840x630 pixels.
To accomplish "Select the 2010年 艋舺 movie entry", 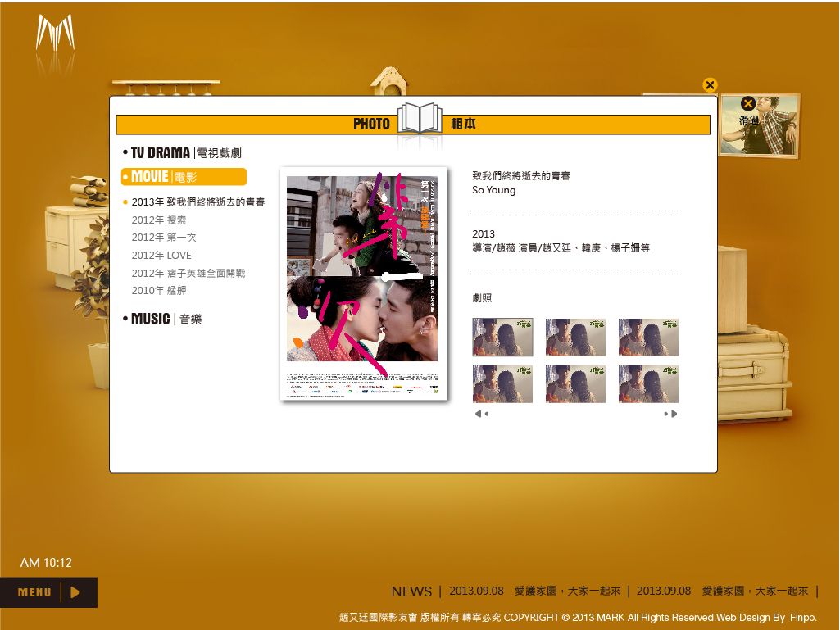I will click(x=159, y=291).
